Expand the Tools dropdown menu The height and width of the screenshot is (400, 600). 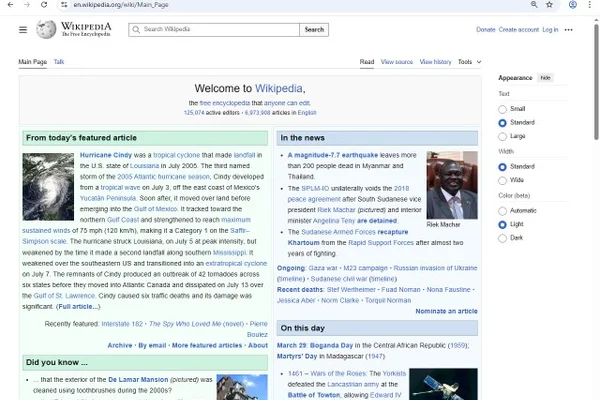coord(470,62)
